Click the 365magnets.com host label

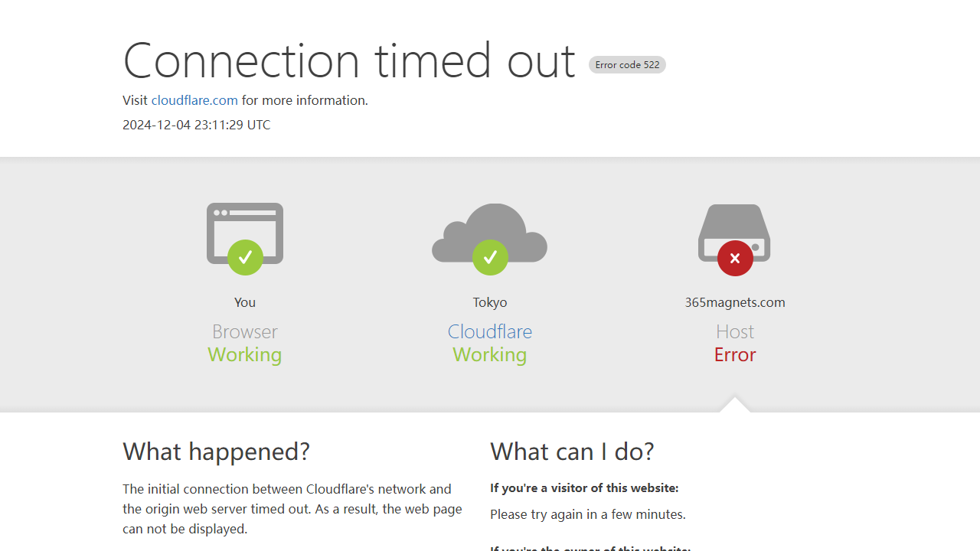coord(735,302)
